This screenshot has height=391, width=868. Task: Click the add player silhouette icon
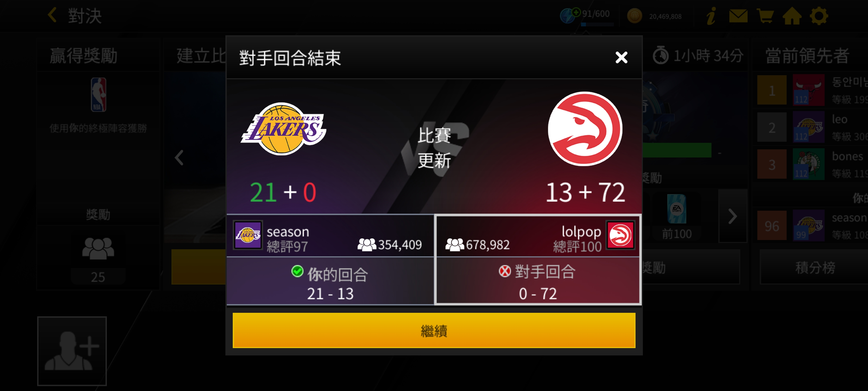[72, 351]
